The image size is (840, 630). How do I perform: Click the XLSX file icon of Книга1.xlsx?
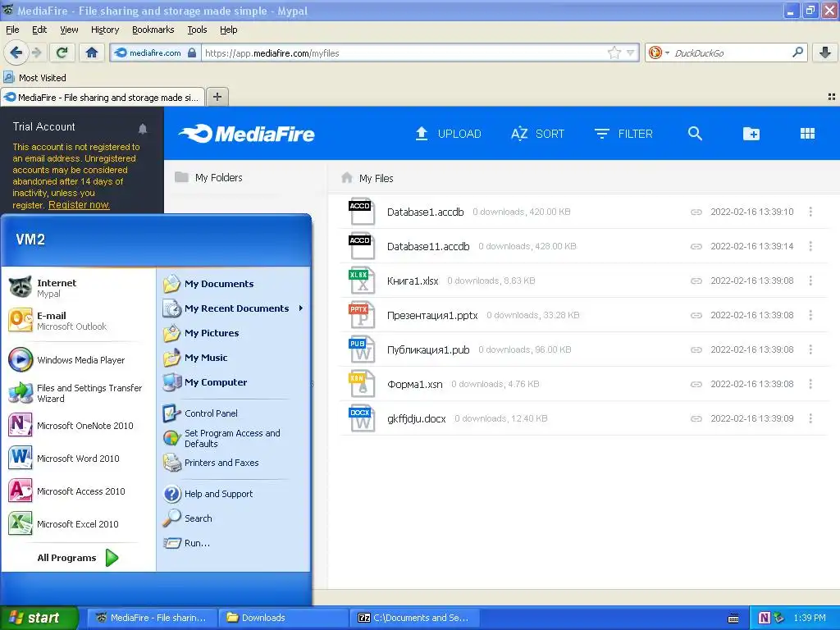(x=362, y=281)
